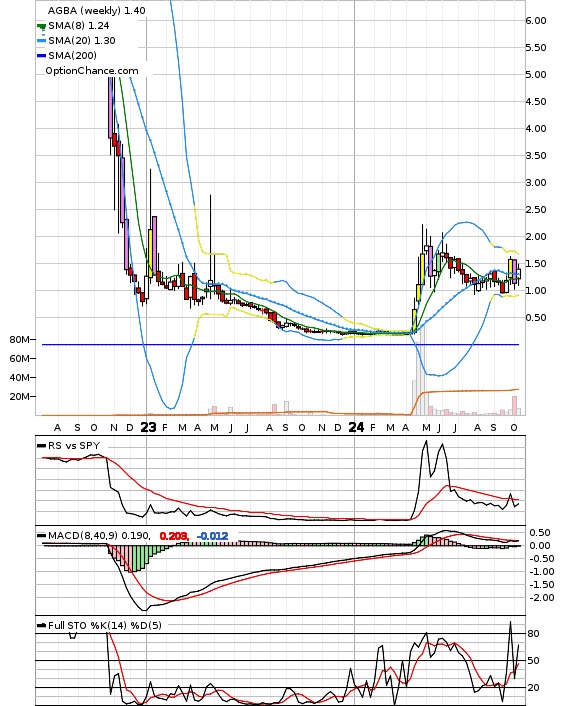Image resolution: width=566 pixels, height=706 pixels.
Task: Select the 23 year marker on time axis
Action: [x=148, y=427]
